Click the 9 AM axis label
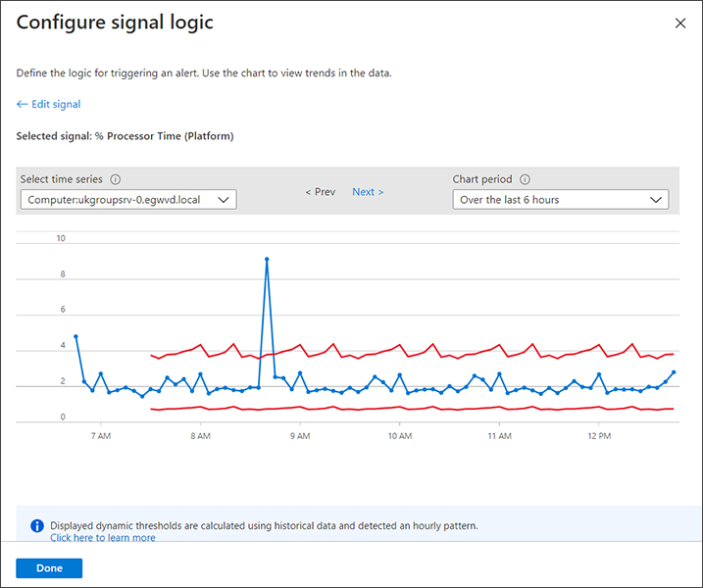Viewport: 703px width, 588px height. coord(300,436)
